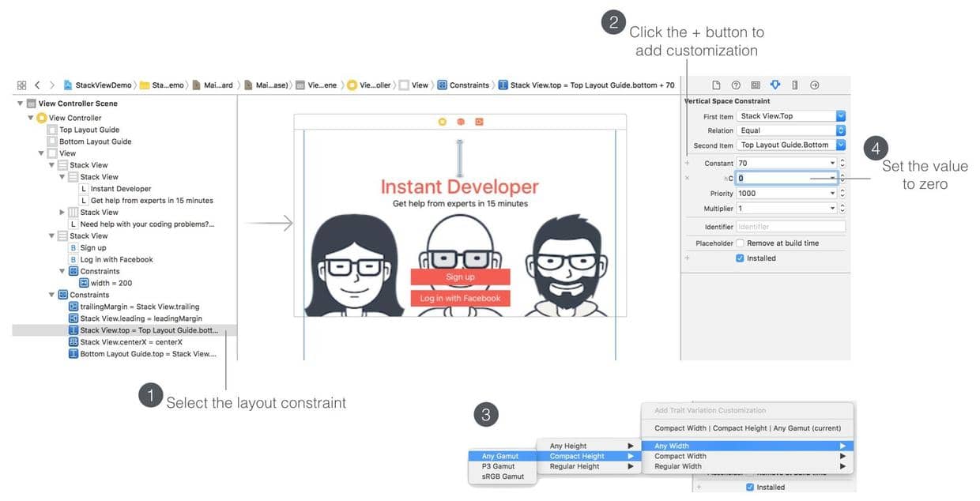
Task: Click the Multiplier stepper control
Action: click(x=842, y=209)
